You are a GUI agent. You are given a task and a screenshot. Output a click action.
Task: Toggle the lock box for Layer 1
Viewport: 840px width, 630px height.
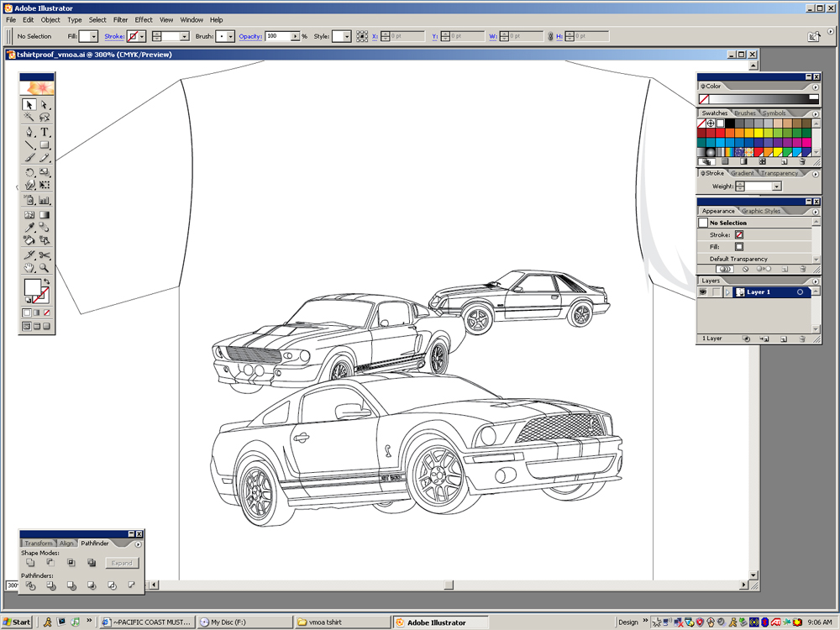tap(716, 292)
